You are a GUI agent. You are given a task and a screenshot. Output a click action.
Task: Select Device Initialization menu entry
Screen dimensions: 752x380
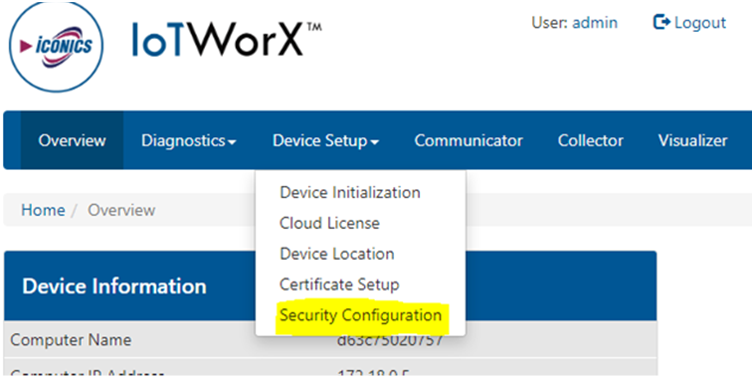[350, 192]
